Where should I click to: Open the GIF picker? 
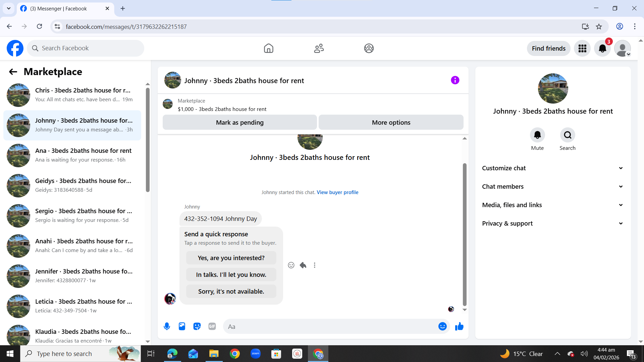click(x=212, y=326)
